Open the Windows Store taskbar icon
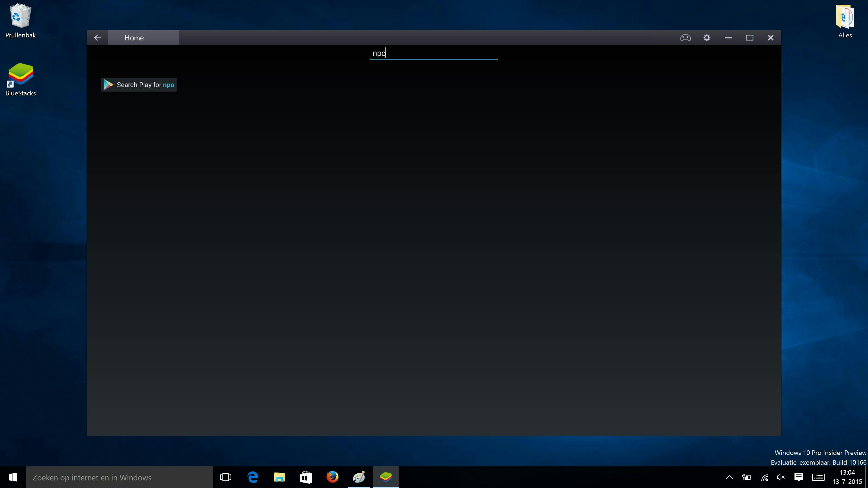 [x=306, y=477]
